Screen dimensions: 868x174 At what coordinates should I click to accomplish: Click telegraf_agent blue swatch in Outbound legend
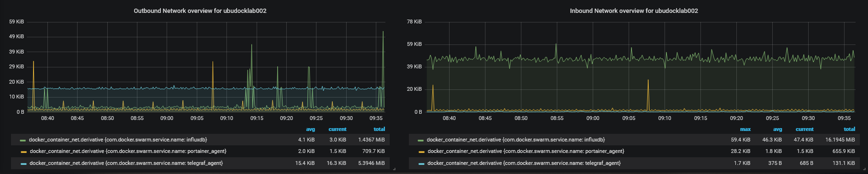tap(23, 163)
